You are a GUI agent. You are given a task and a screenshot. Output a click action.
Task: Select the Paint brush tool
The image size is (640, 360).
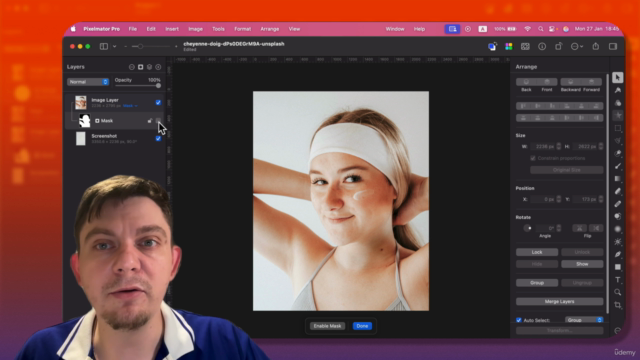(x=618, y=166)
